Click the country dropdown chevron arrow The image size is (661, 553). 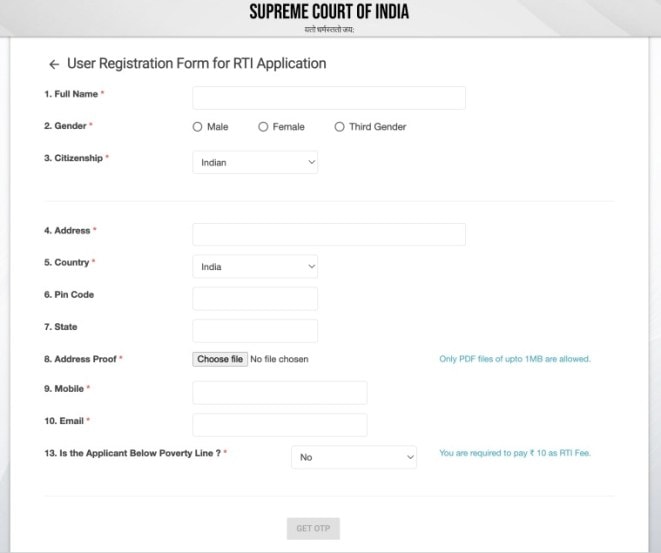point(312,266)
